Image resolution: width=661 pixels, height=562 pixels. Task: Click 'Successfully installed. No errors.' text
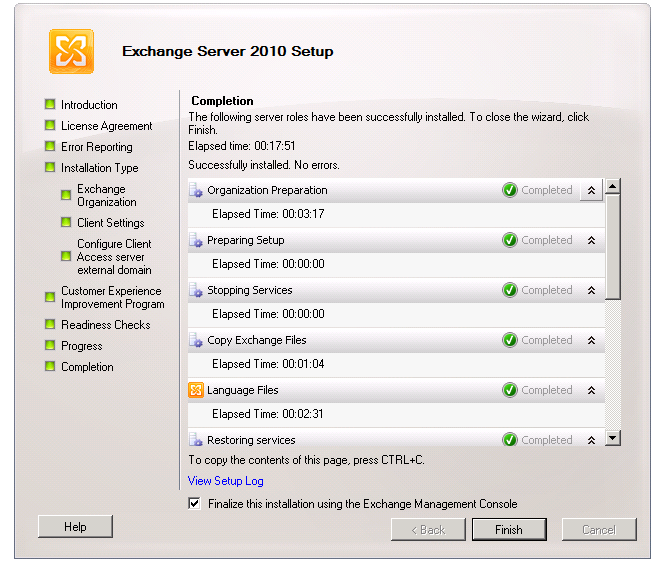[264, 165]
